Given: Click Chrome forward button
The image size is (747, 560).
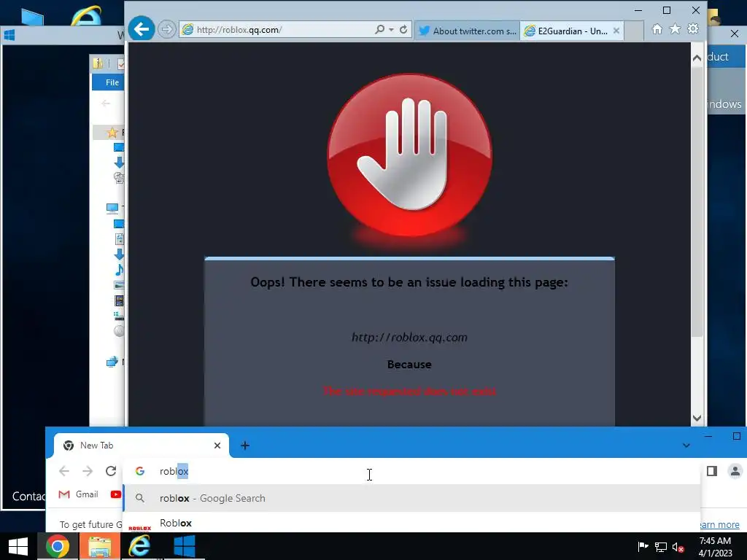Looking at the screenshot, I should (x=88, y=471).
